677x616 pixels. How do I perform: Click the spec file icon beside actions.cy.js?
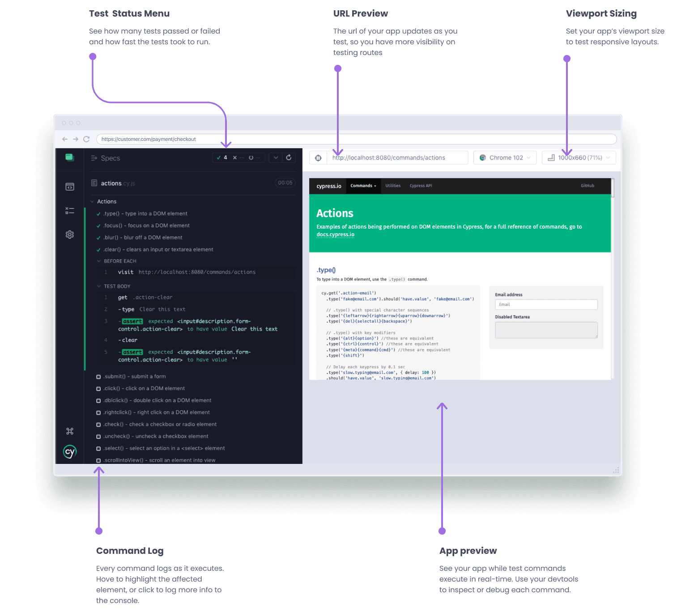pos(94,183)
